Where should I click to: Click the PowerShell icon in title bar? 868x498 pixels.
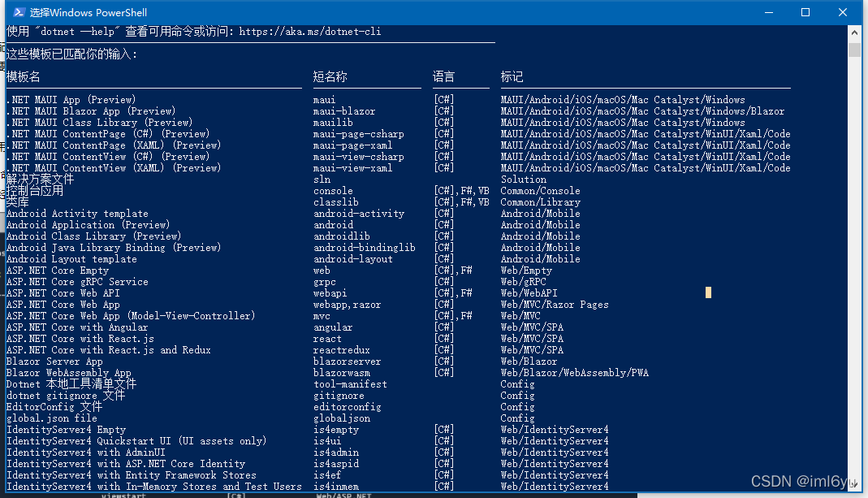point(19,12)
